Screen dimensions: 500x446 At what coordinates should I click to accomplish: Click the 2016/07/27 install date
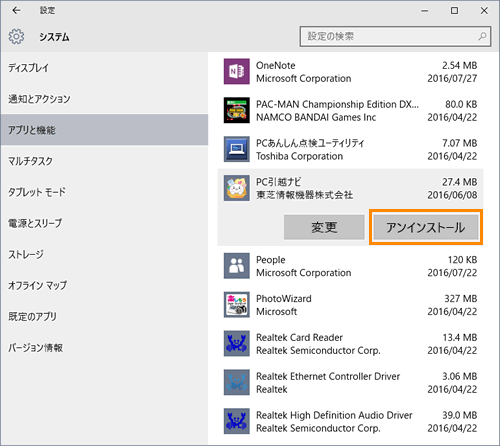coord(452,78)
